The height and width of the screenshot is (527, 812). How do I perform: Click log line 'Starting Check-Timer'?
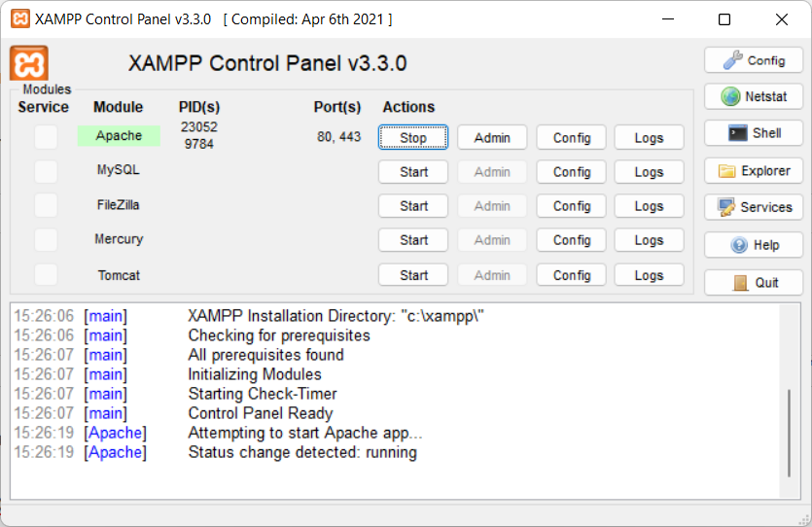262,394
